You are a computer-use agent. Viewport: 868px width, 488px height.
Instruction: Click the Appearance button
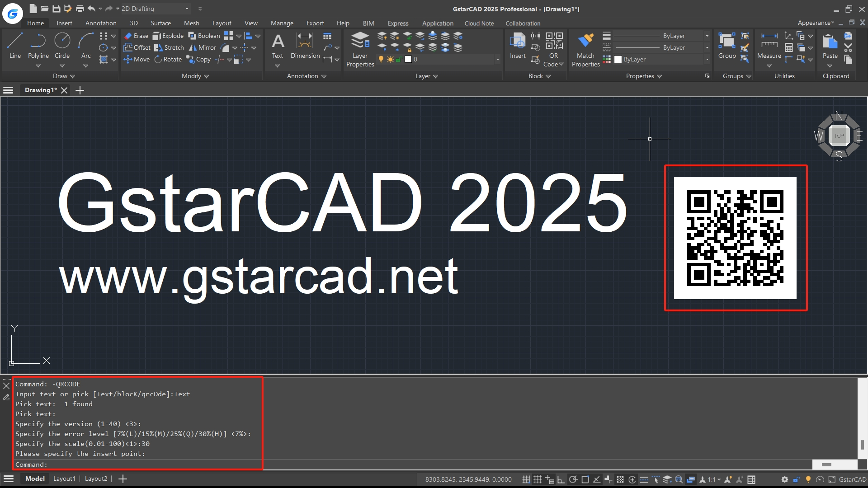click(815, 23)
